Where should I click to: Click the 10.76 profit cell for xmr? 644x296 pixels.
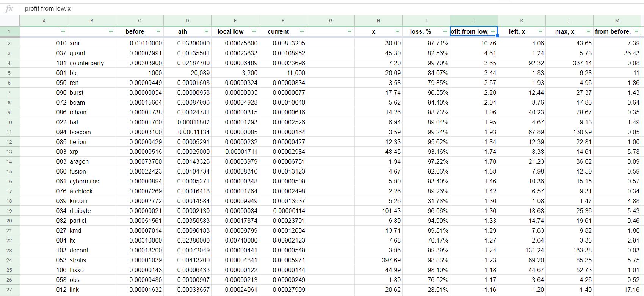474,43
